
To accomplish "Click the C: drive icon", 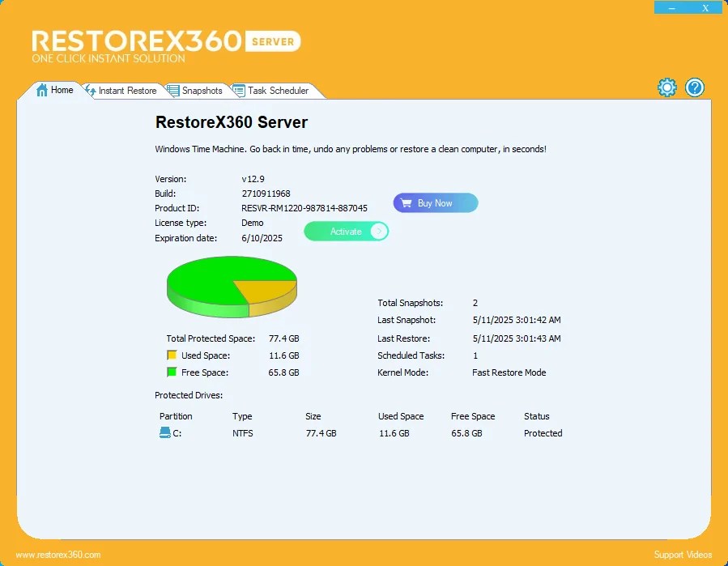I will pyautogui.click(x=165, y=432).
